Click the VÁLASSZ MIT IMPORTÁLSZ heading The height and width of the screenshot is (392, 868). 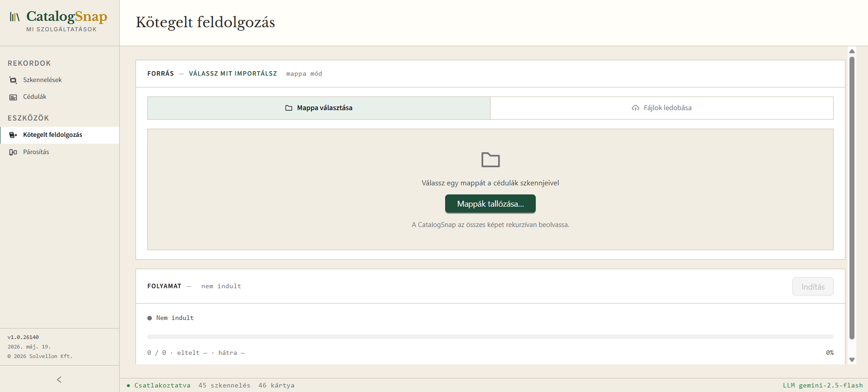pos(233,73)
